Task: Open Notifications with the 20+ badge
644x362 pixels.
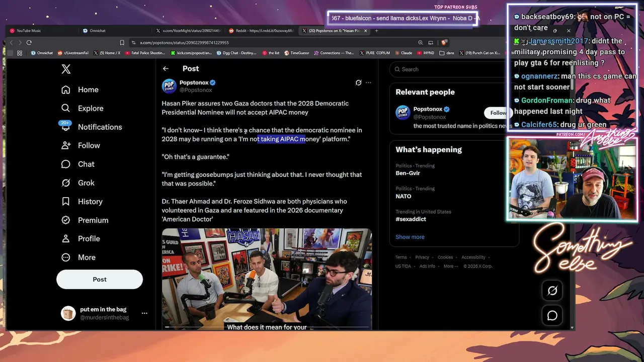Action: (x=91, y=127)
